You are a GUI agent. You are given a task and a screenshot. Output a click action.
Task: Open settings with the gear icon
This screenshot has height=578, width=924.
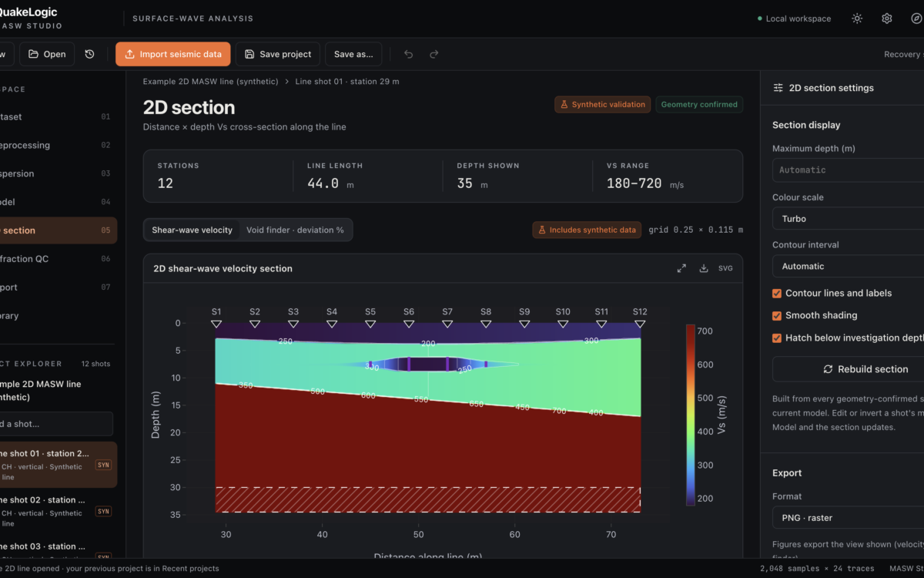coord(887,18)
